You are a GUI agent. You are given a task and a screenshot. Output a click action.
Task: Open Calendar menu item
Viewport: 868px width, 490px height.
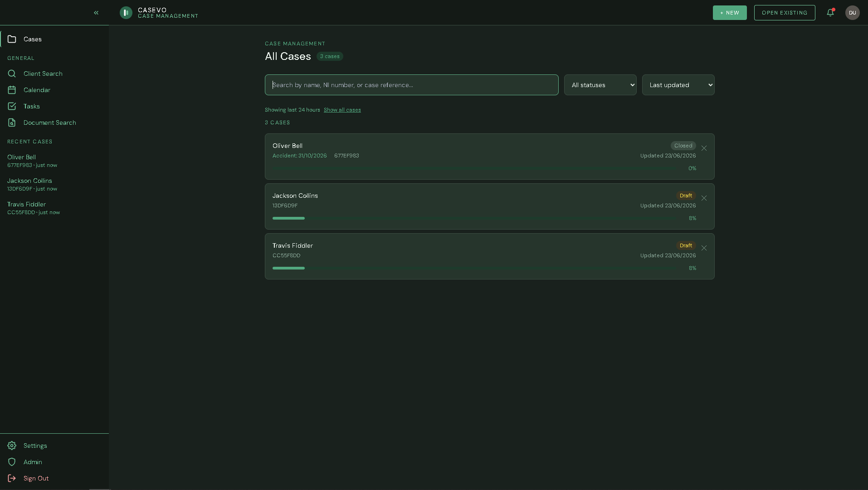(54, 90)
